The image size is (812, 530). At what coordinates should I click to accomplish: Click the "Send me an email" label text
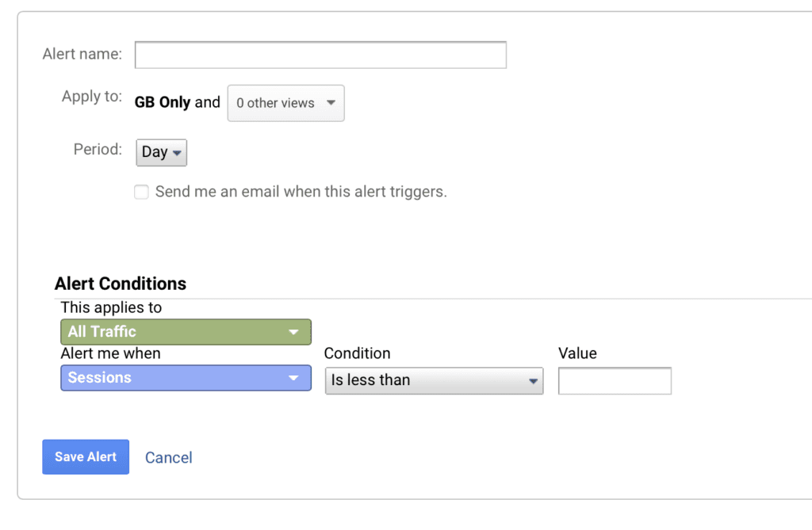click(x=301, y=192)
